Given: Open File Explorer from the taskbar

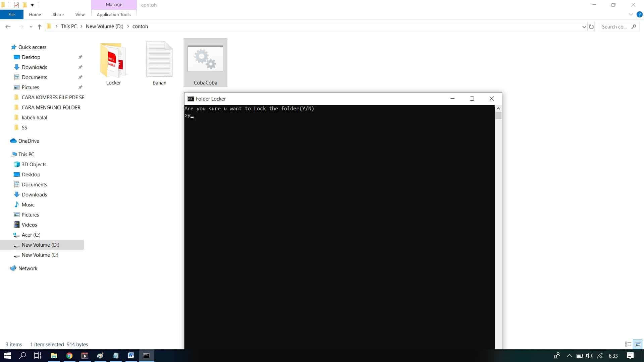Looking at the screenshot, I should tap(54, 356).
